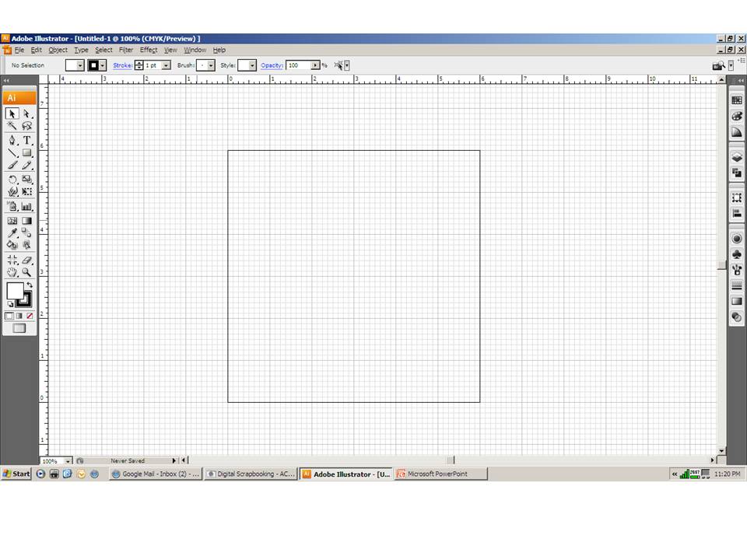
Task: Select the Paintbrush tool
Action: click(x=12, y=165)
